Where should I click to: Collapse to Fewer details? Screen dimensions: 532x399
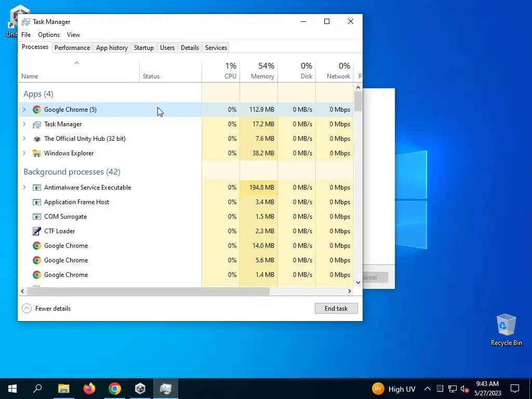pyautogui.click(x=46, y=309)
